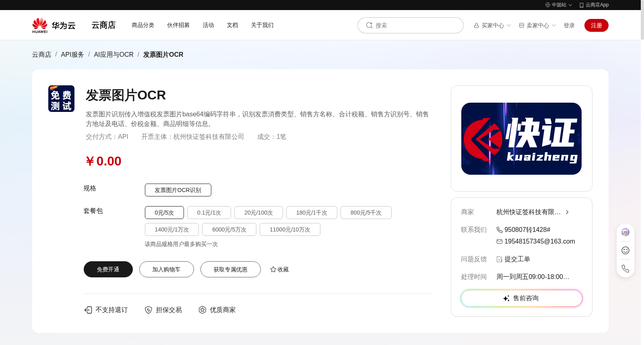Click the 该商品规格用户最多购买一次 note
The image size is (644, 345).
pyautogui.click(x=182, y=244)
